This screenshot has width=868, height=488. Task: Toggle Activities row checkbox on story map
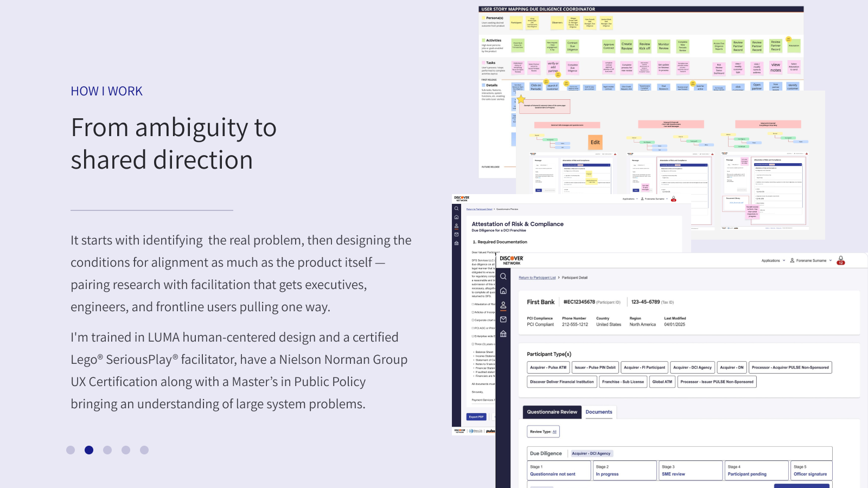point(483,40)
